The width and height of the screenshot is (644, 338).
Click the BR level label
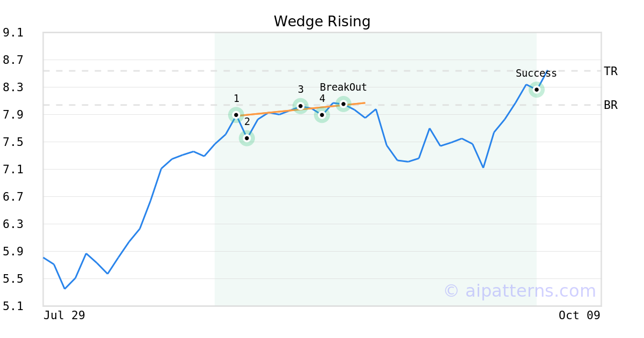pyautogui.click(x=611, y=105)
